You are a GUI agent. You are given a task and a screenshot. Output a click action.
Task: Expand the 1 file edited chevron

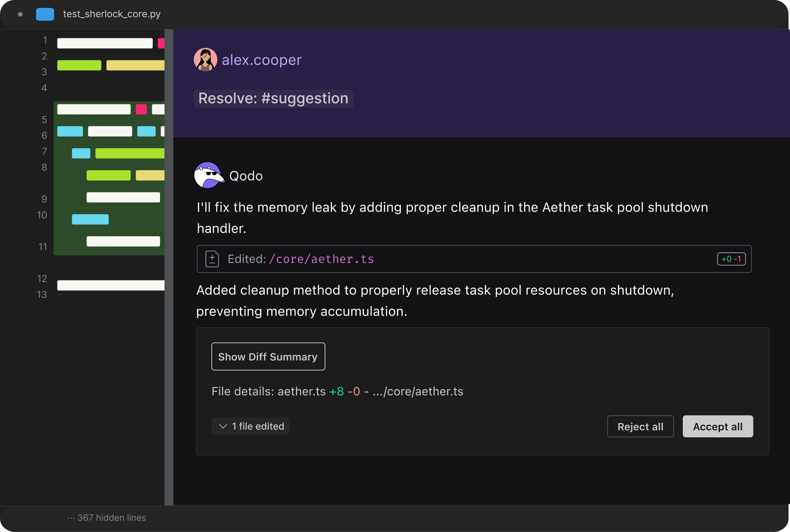pos(223,426)
